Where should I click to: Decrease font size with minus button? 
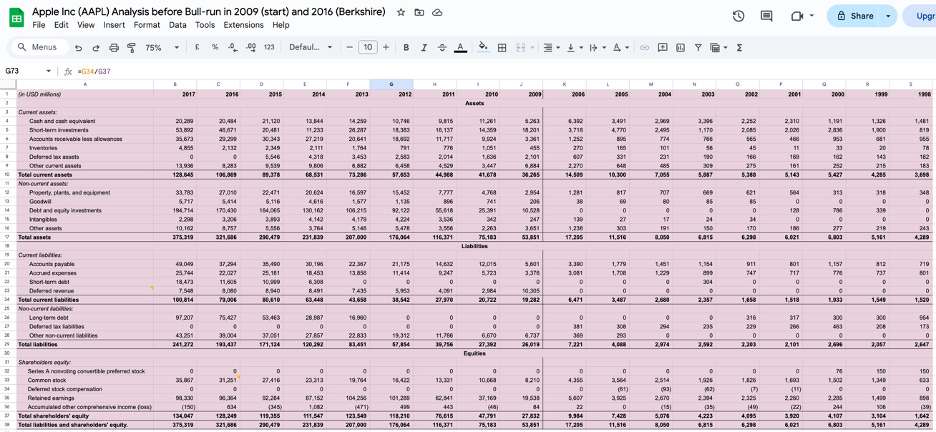click(x=349, y=47)
